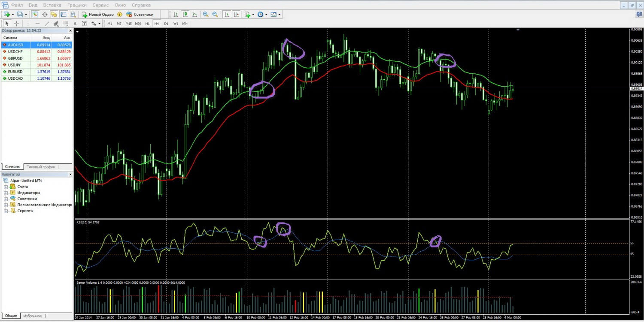Select the USDJPY row in Market Watch
This screenshot has width=644, height=322.
(37, 65)
